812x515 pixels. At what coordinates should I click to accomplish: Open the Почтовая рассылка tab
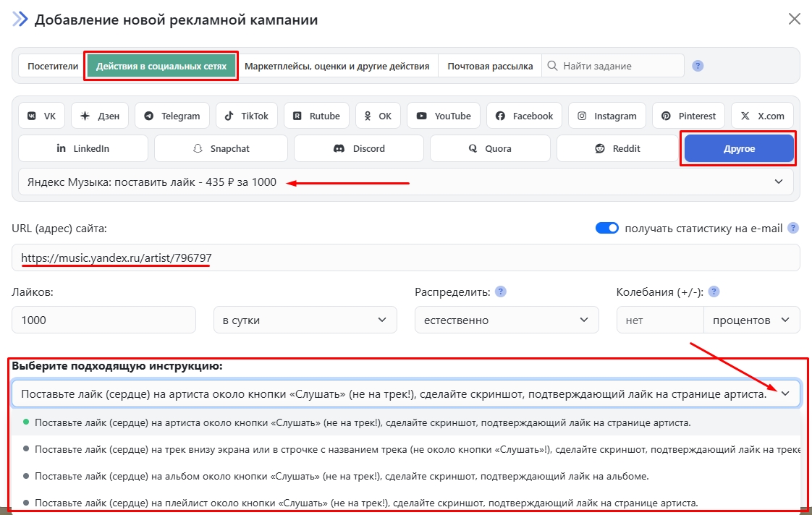(x=490, y=66)
